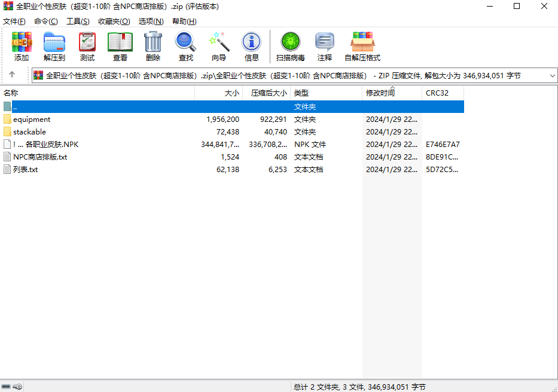
Task: Click size value 1,956,200
Action: (222, 119)
